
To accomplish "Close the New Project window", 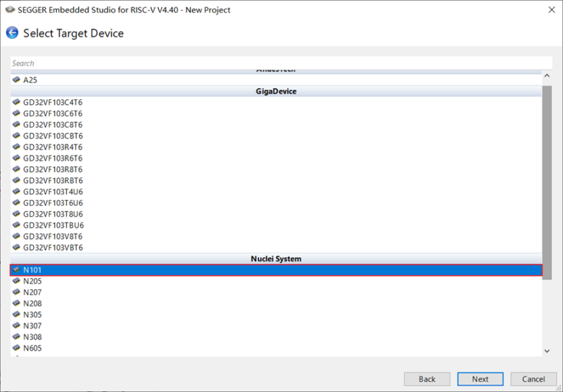I will click(549, 10).
